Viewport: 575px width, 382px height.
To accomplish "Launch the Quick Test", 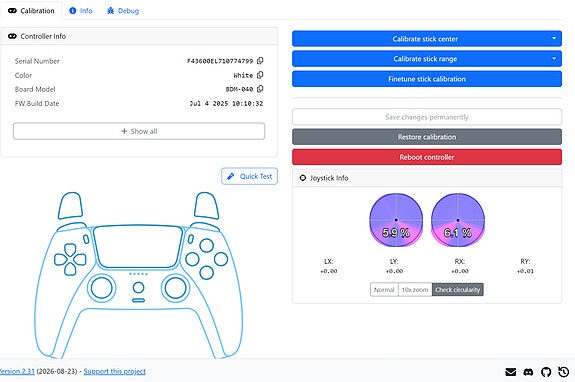I will [249, 176].
